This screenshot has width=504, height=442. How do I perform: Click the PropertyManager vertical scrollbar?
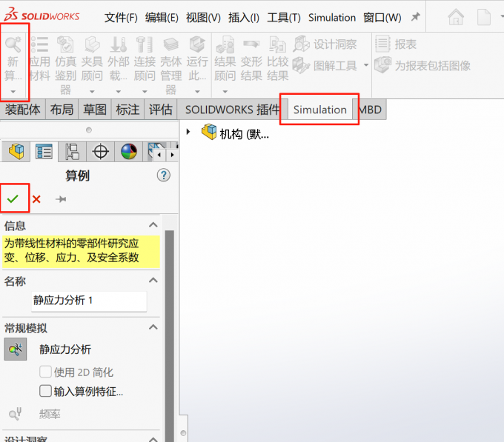170,335
